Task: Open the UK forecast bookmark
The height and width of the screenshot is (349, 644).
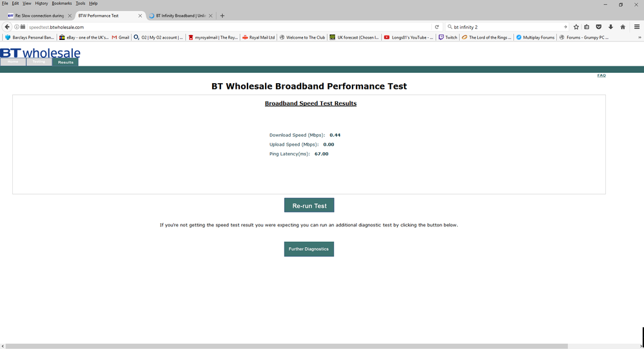Action: (355, 37)
